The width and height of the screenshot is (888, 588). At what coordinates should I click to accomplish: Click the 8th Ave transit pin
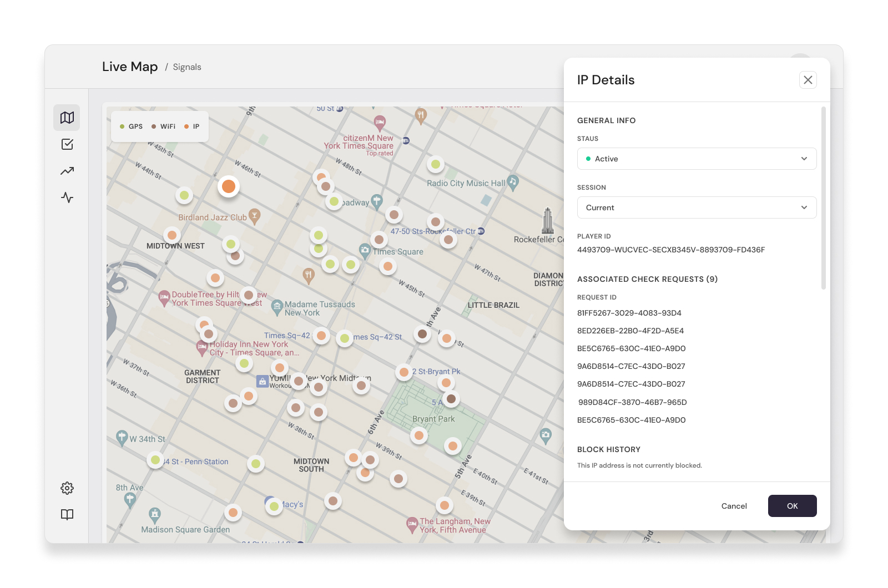pos(130,500)
